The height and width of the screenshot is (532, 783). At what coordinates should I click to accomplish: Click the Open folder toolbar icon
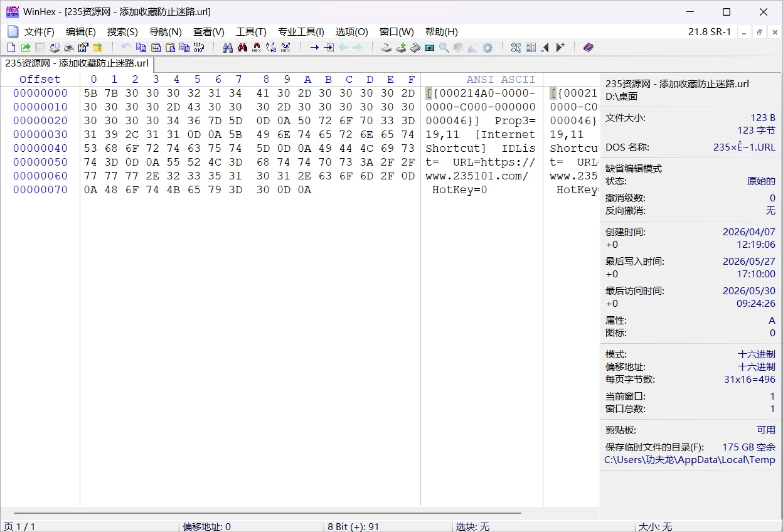[x=98, y=48]
